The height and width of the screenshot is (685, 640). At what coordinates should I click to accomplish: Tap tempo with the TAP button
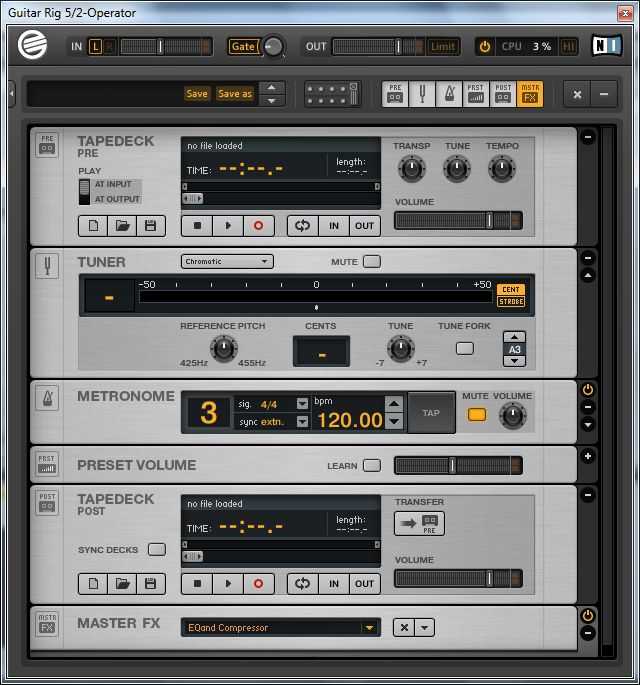click(x=431, y=413)
